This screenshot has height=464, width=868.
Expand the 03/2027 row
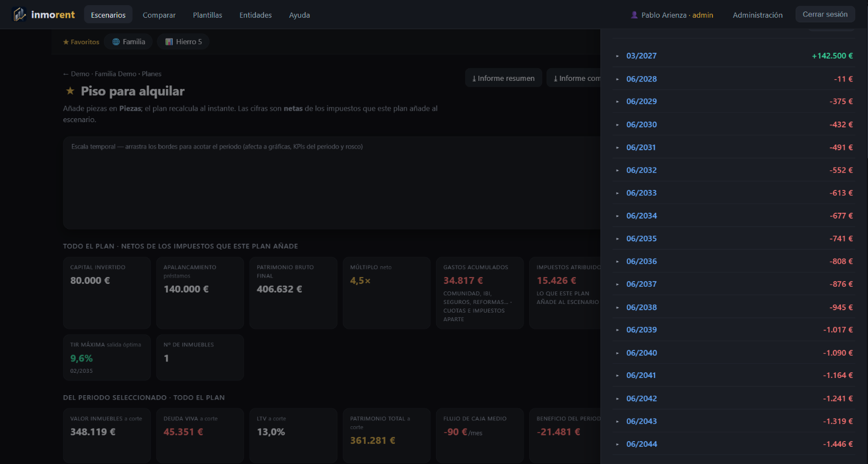733,56
